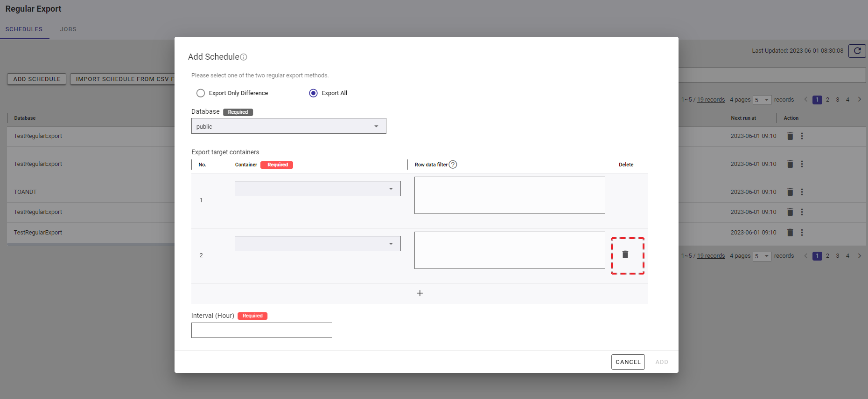Click the Row data filter textbox in row 1
Image resolution: width=868 pixels, height=399 pixels.
pos(509,195)
